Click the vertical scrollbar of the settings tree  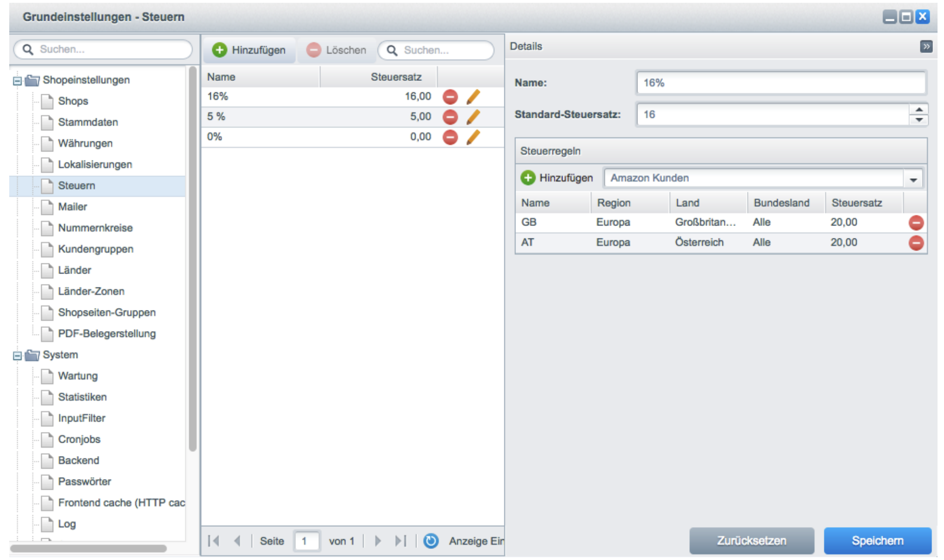click(192, 259)
